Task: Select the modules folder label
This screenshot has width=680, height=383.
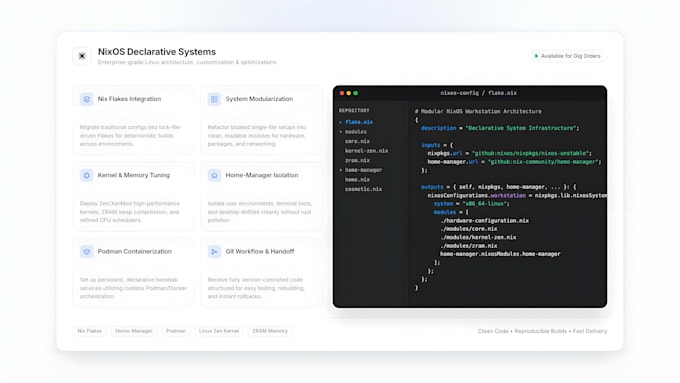Action: click(356, 132)
